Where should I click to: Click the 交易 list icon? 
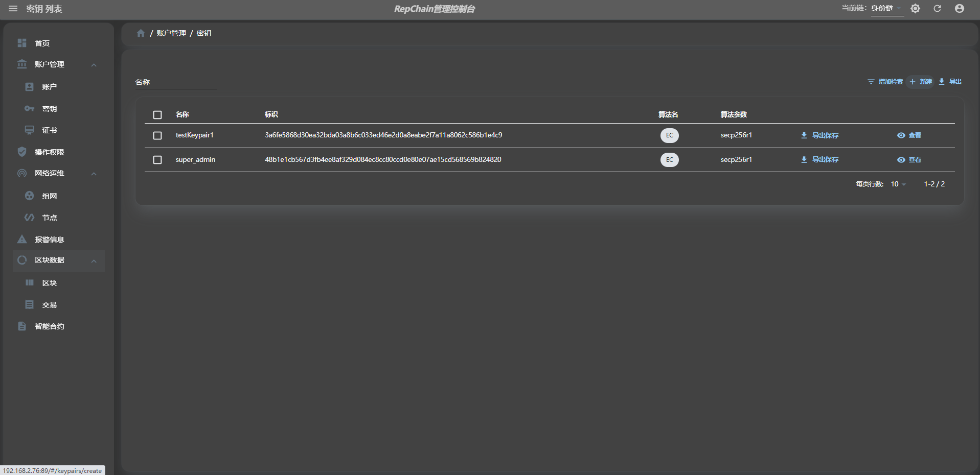pyautogui.click(x=30, y=304)
